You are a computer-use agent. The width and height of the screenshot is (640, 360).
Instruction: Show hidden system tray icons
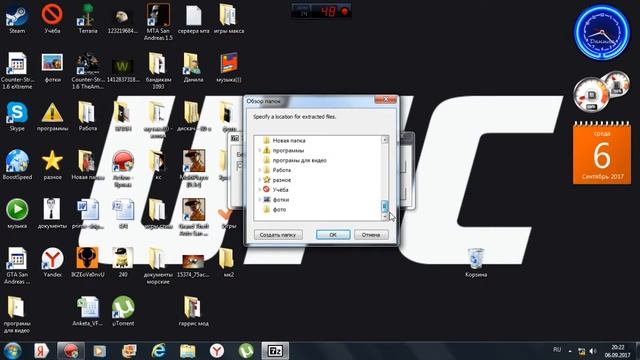point(570,351)
